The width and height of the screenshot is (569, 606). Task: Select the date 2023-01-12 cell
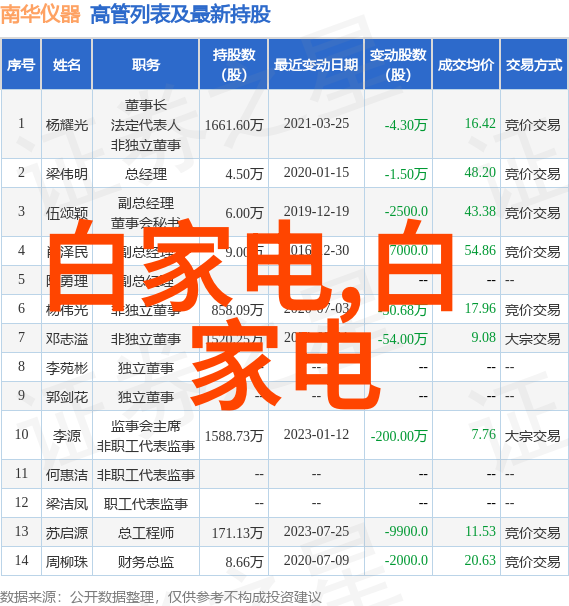point(316,435)
